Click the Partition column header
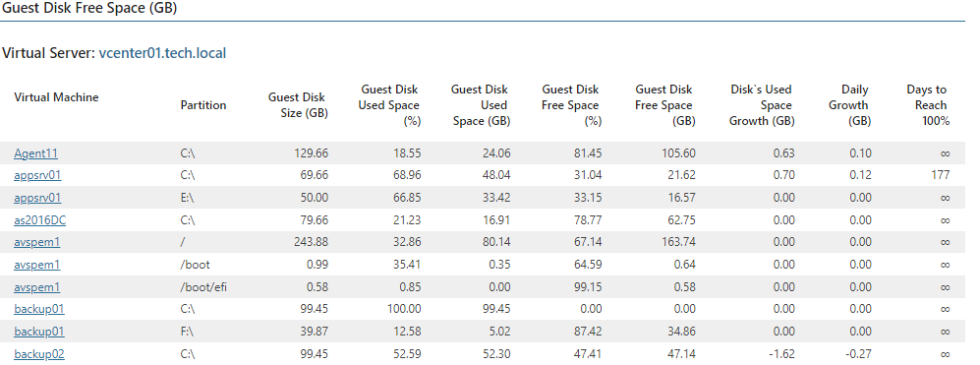This screenshot has height=365, width=980. [x=203, y=105]
